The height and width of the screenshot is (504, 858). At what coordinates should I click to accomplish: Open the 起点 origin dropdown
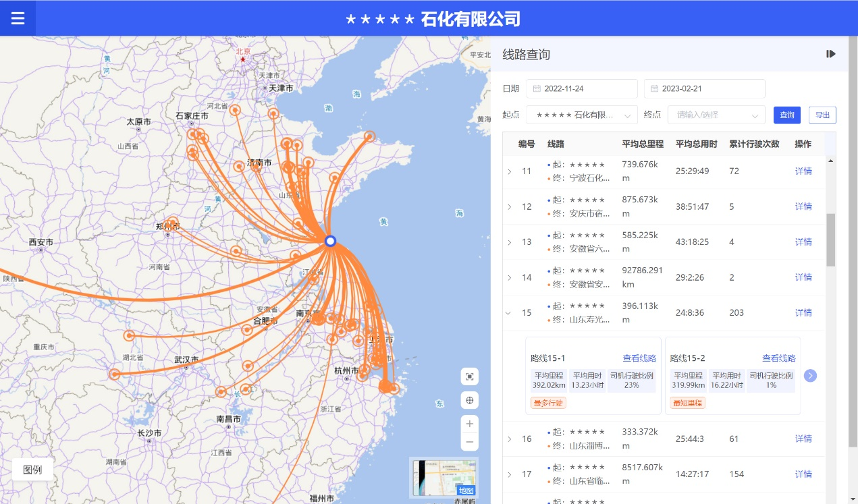click(x=582, y=115)
